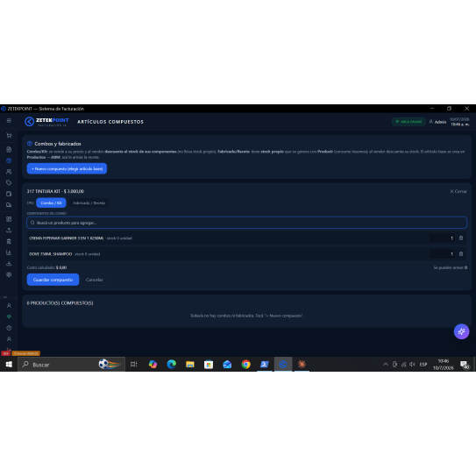Open the bar chart reports sidebar icon
Screen dimensions: 476x476
coord(9,252)
